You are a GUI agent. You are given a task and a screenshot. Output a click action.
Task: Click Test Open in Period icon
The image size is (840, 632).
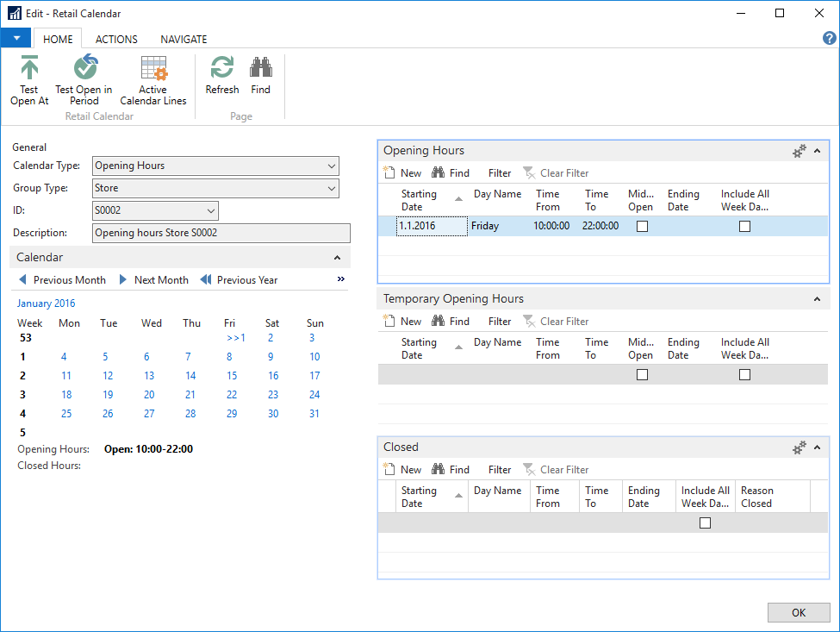tap(84, 69)
